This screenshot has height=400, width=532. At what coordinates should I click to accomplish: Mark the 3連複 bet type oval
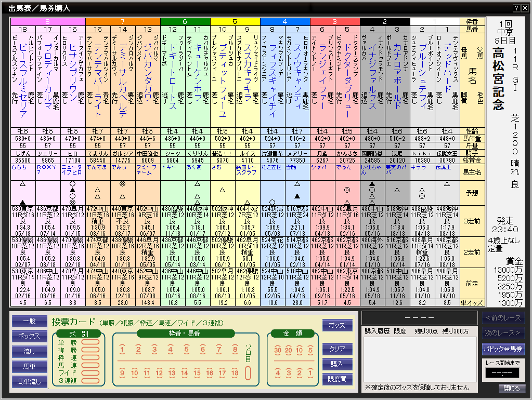(90, 381)
